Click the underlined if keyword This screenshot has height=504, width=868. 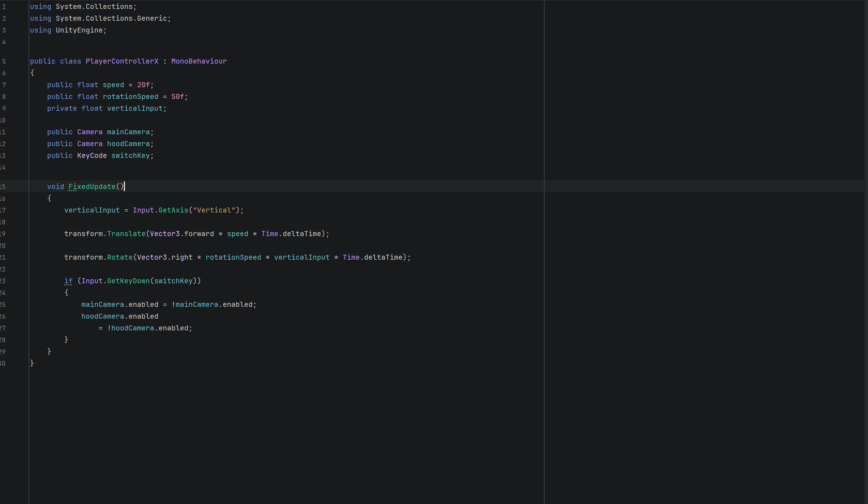pyautogui.click(x=68, y=281)
